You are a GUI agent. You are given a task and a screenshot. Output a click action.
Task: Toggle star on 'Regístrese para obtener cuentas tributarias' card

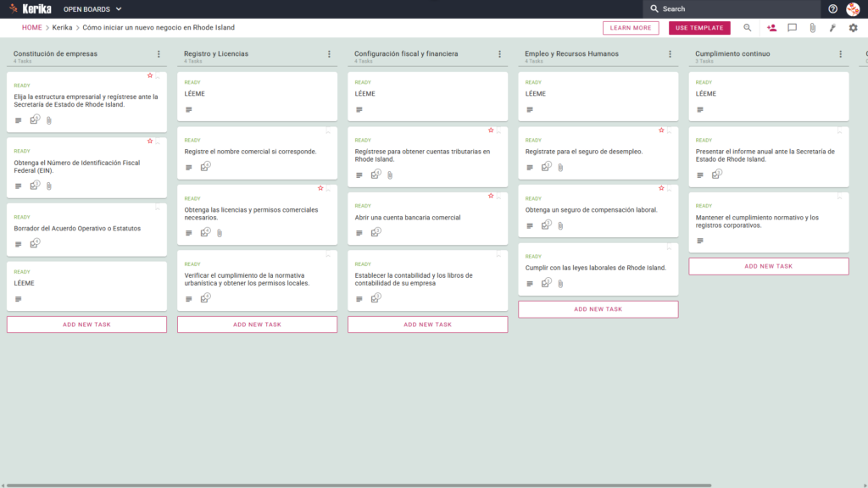tap(491, 130)
